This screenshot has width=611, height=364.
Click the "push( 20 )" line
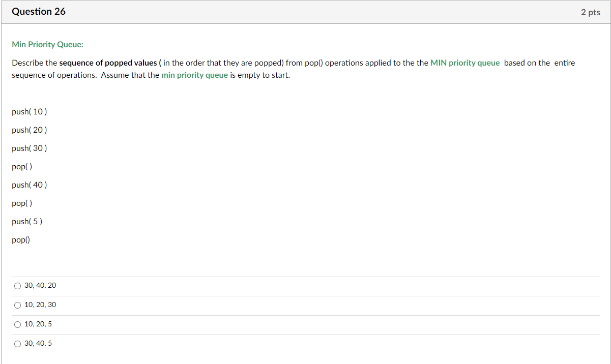pyautogui.click(x=29, y=130)
